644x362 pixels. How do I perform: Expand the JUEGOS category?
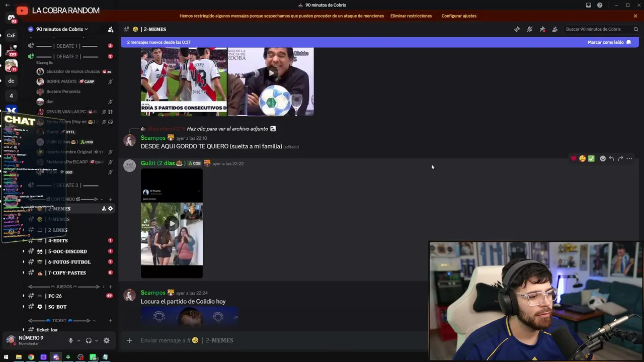coord(65,287)
